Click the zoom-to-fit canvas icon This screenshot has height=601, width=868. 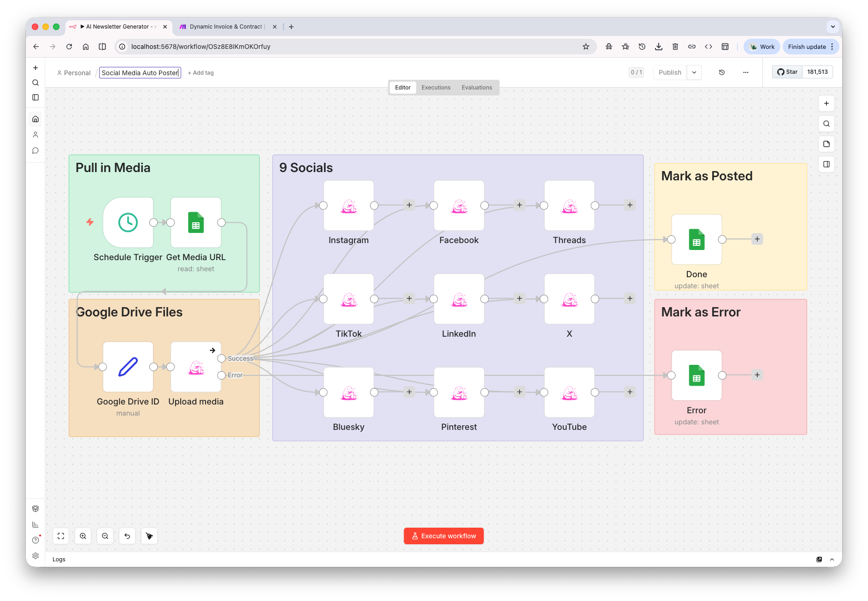pos(60,536)
